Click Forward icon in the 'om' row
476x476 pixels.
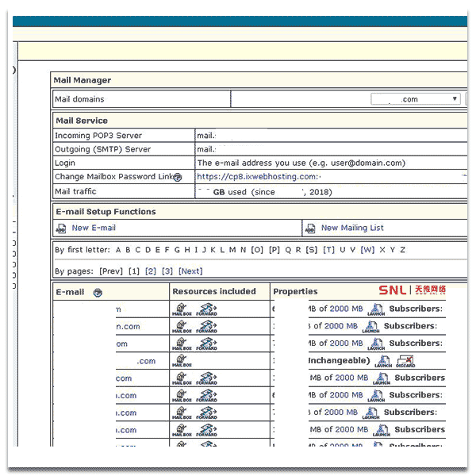pos(207,344)
